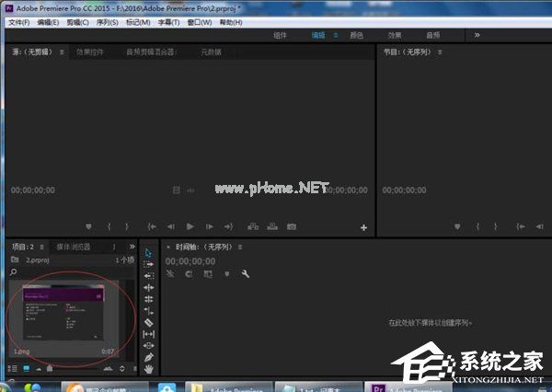This screenshot has height=392, width=552.
Task: Click timeline timecode 00;00;00;00 field
Action: pyautogui.click(x=190, y=261)
